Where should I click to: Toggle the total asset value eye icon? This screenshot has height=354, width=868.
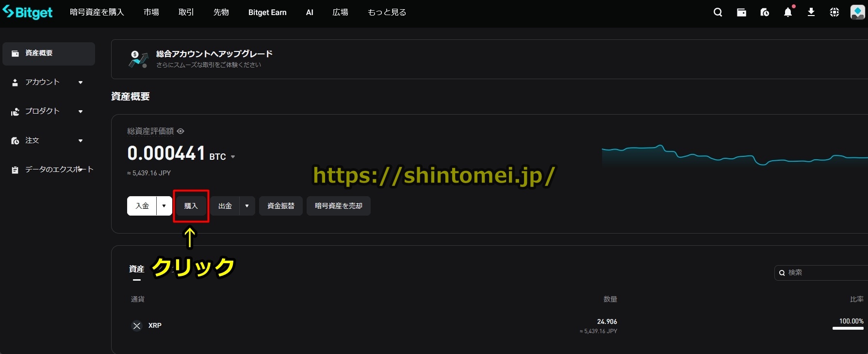(180, 131)
